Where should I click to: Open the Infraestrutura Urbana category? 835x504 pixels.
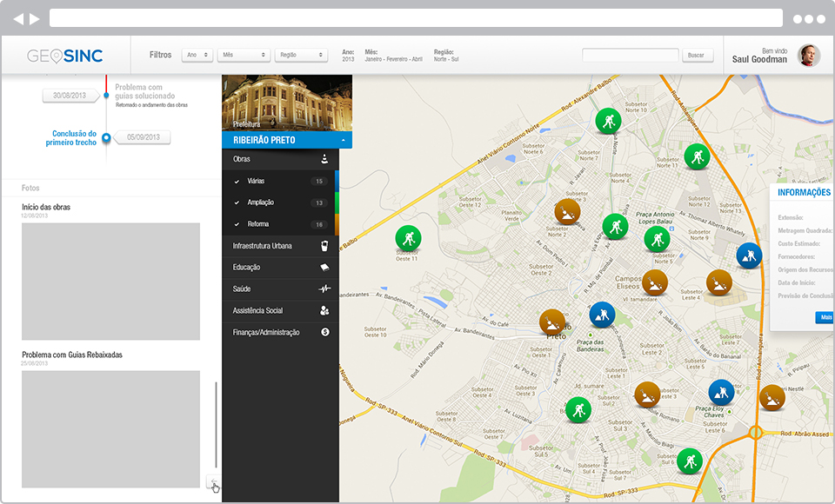(280, 246)
